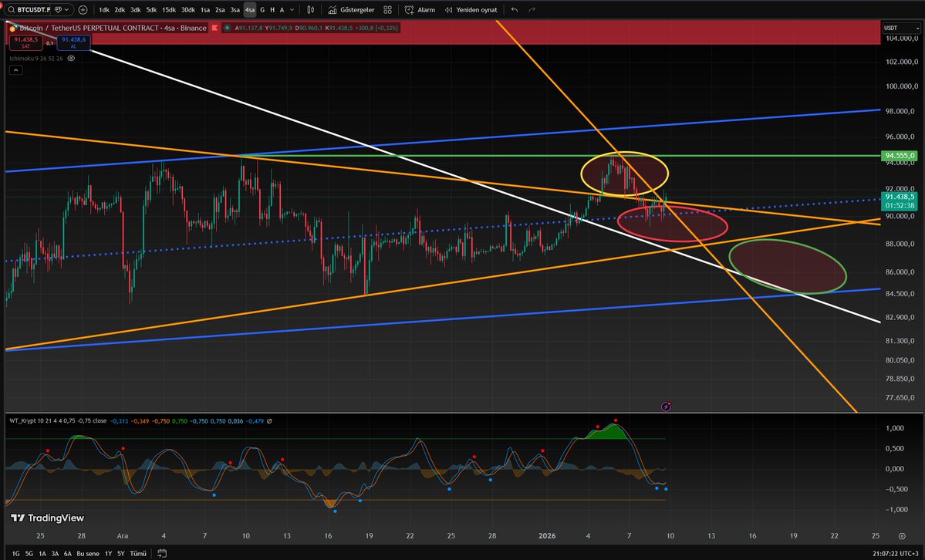Image resolution: width=925 pixels, height=560 pixels.
Task: Click the symbol's heart watchlist dropdown
Action: tap(62, 10)
